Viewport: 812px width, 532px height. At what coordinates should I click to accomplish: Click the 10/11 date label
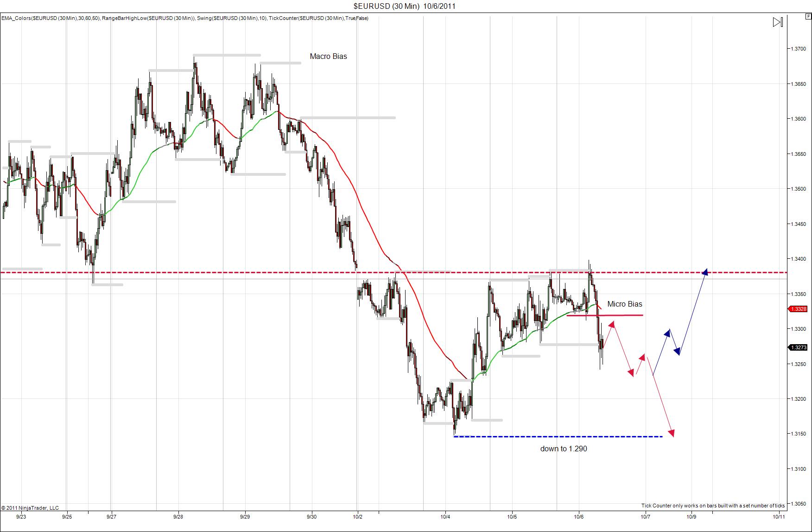[x=779, y=516]
